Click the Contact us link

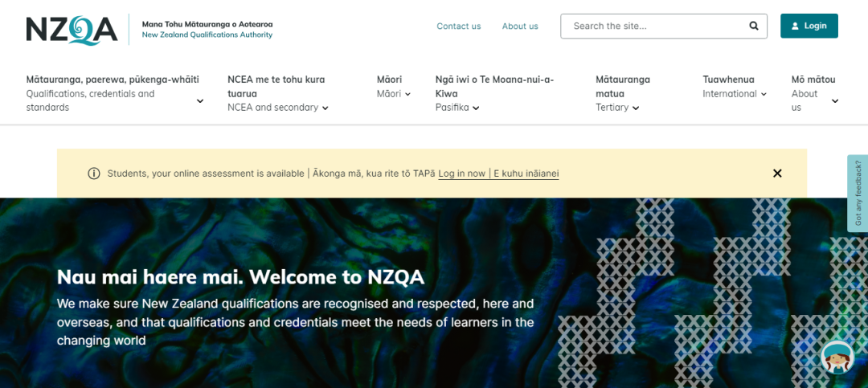click(458, 26)
